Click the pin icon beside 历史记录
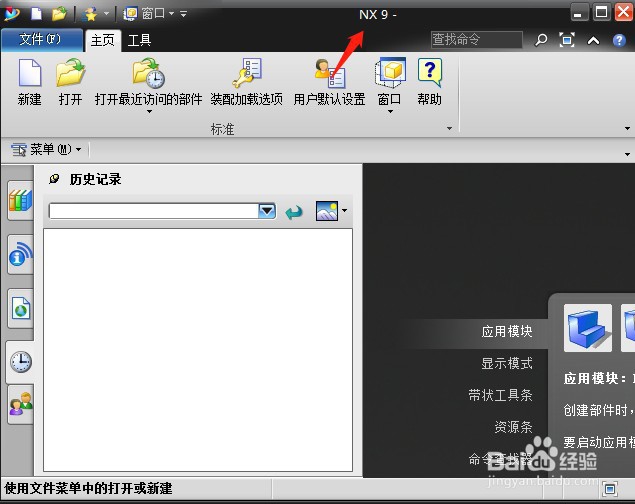The width and height of the screenshot is (635, 504). click(53, 179)
